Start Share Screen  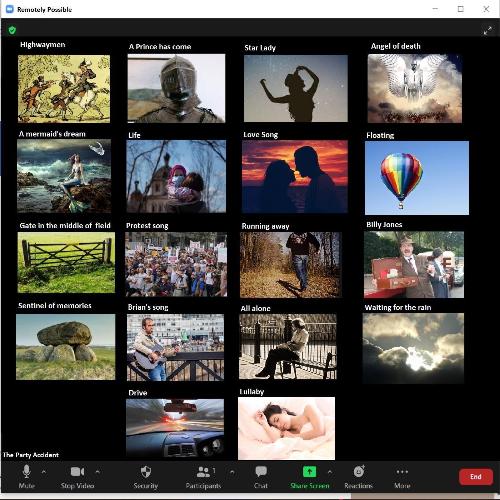tap(310, 477)
